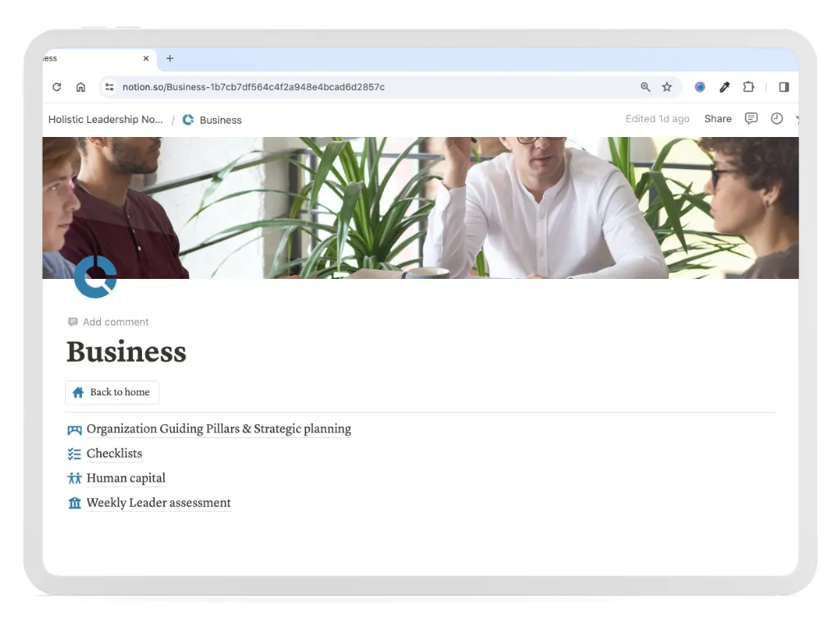840x630 pixels.
Task: Click the house icon in Back to home
Action: click(78, 393)
